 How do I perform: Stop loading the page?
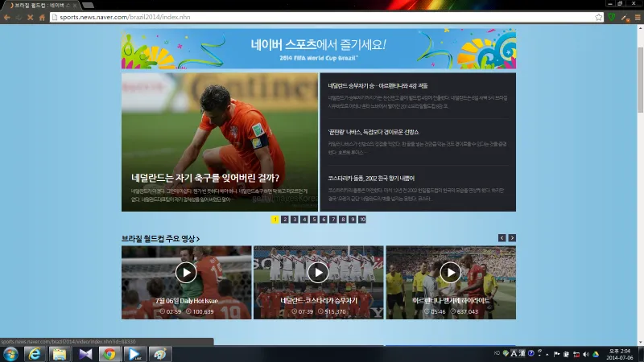[x=30, y=17]
